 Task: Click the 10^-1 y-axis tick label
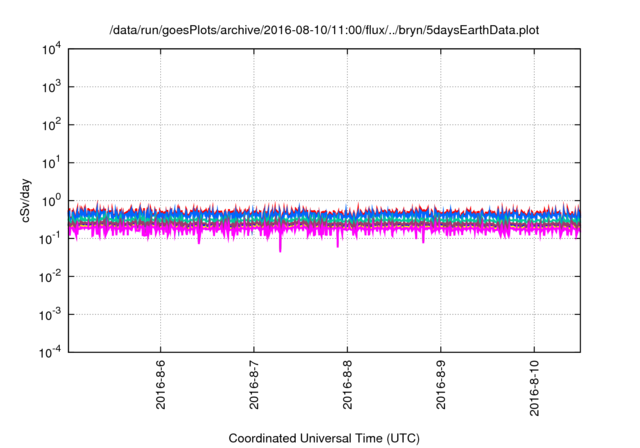click(x=50, y=239)
